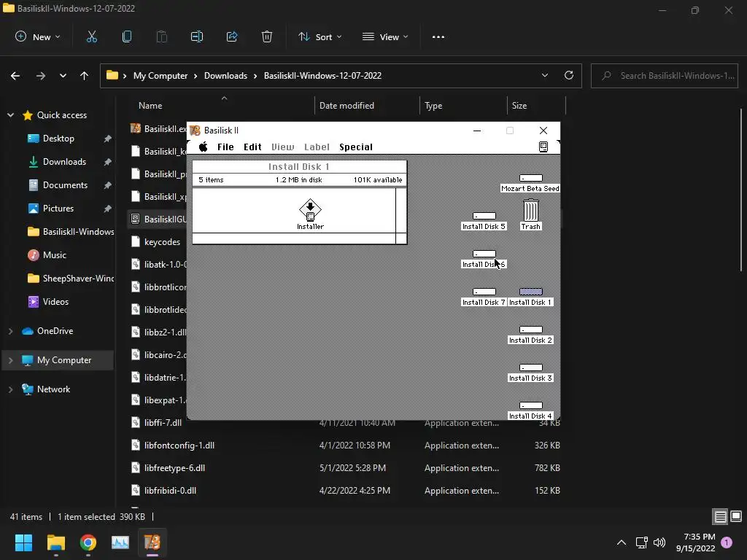Click the Search BasiliskII-Windows field
The height and width of the screenshot is (560, 747).
665,76
